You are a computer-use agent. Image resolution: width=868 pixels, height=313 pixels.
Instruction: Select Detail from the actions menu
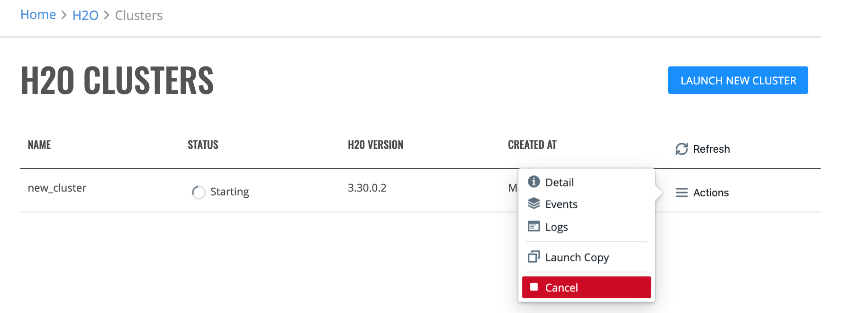point(587,182)
